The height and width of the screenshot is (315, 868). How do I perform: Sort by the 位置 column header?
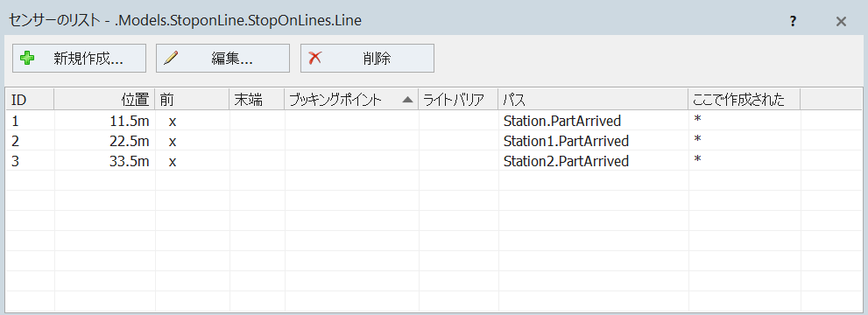[x=104, y=100]
